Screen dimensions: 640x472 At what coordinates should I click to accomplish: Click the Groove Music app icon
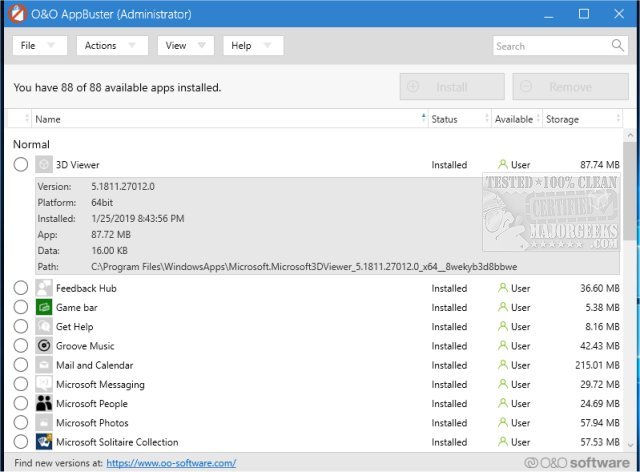[44, 346]
